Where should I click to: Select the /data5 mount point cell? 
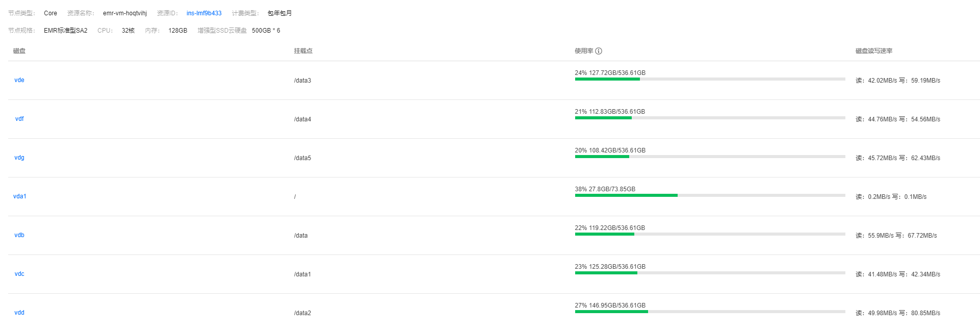point(302,158)
